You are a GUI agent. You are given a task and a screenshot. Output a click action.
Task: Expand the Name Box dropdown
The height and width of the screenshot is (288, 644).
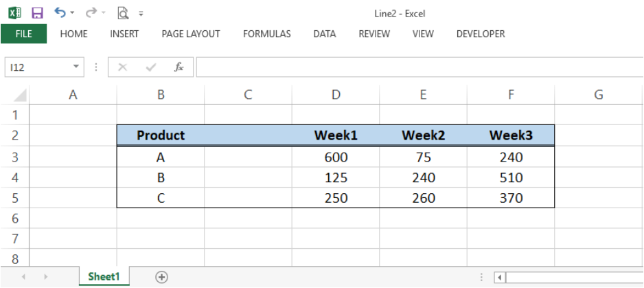76,67
